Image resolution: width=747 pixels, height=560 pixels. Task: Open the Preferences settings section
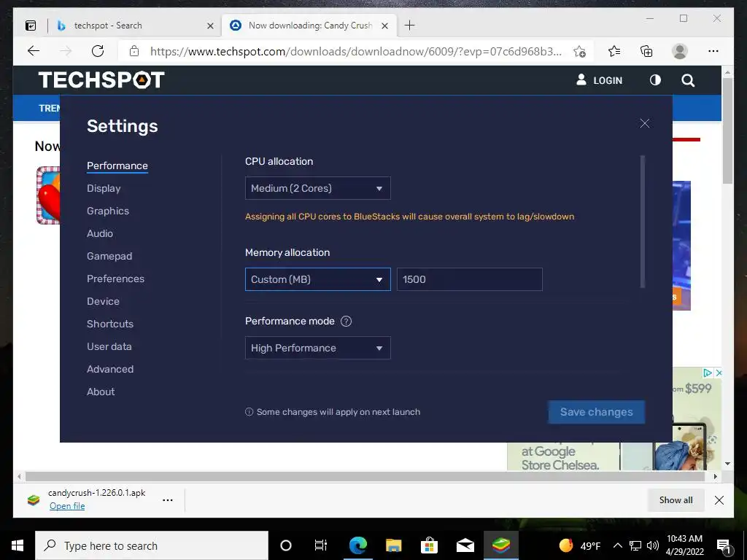pos(116,279)
